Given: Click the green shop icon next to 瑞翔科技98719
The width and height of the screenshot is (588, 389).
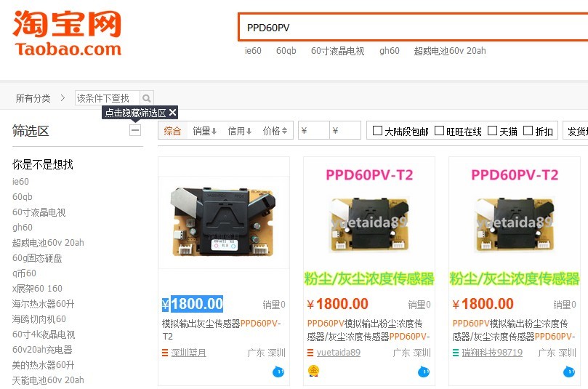Looking at the screenshot, I should pos(456,353).
